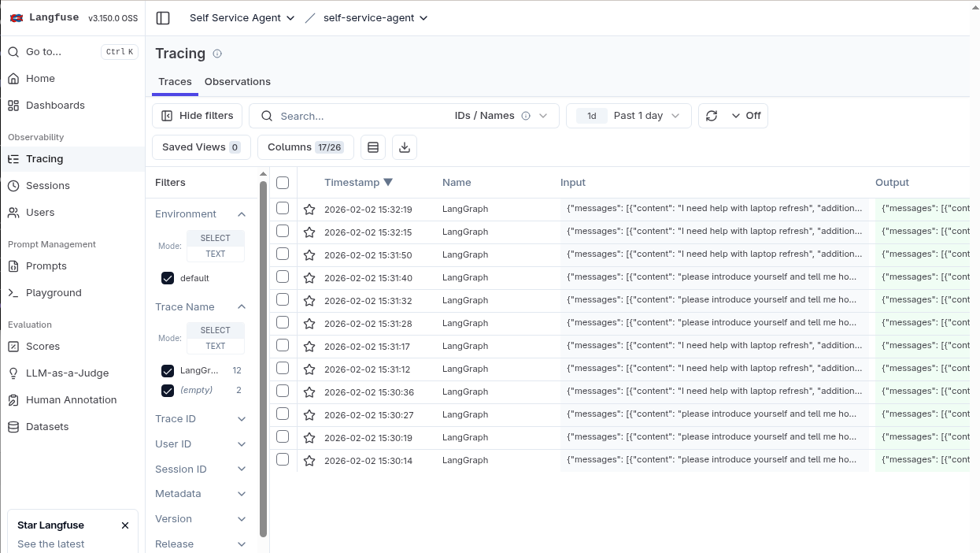Open Past 1 day time range dropdown
This screenshot has height=553, width=980.
[x=628, y=116]
